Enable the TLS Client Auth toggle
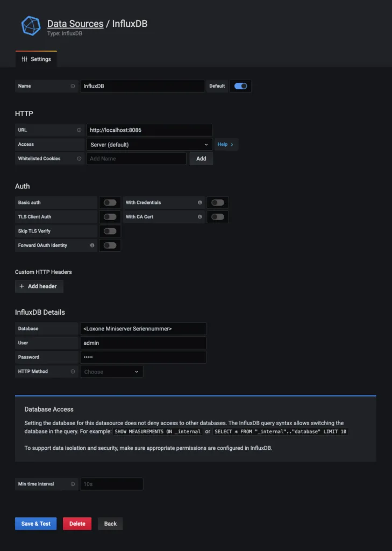 pyautogui.click(x=110, y=217)
